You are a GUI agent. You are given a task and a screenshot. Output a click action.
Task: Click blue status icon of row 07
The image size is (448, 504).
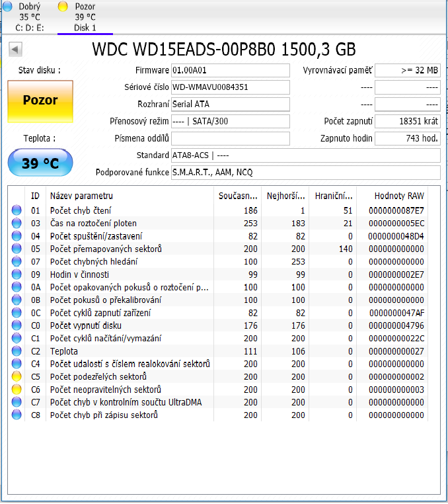(x=17, y=261)
